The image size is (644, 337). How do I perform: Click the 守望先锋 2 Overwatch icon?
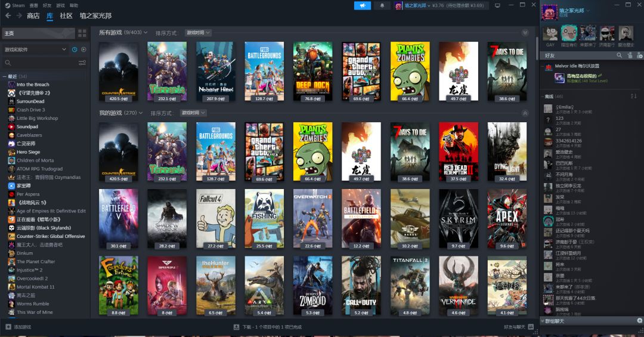coord(11,93)
